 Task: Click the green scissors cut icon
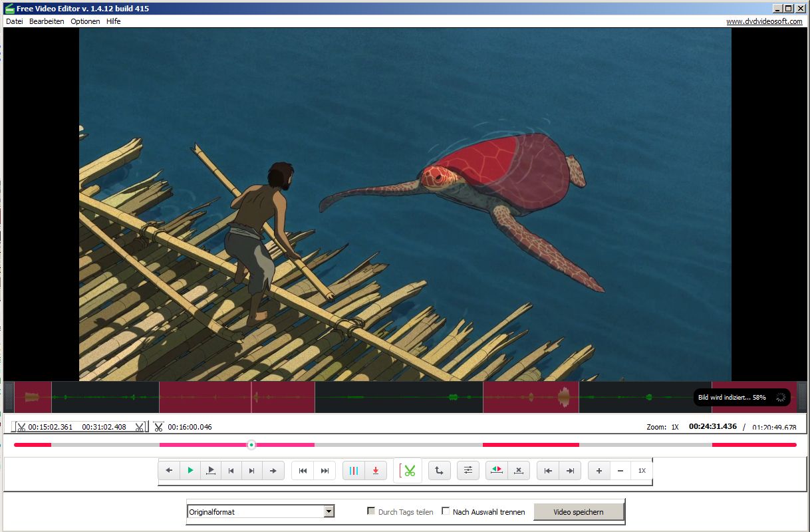[x=408, y=471]
